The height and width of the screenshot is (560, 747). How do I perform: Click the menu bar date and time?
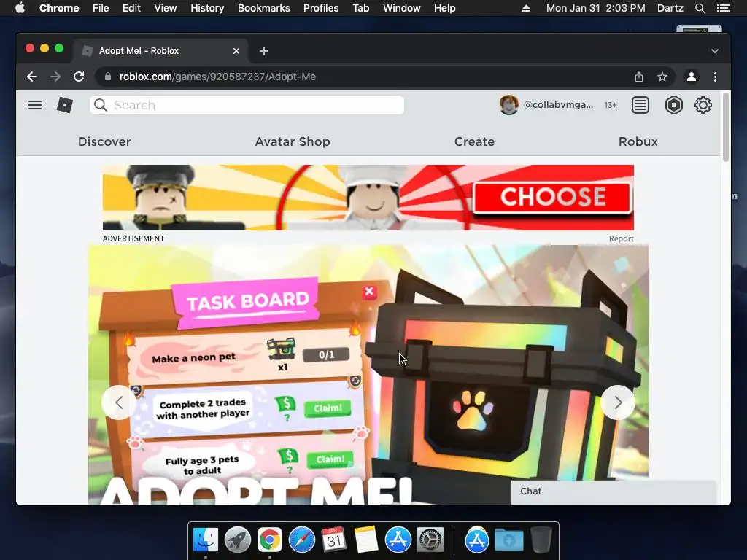pyautogui.click(x=595, y=8)
